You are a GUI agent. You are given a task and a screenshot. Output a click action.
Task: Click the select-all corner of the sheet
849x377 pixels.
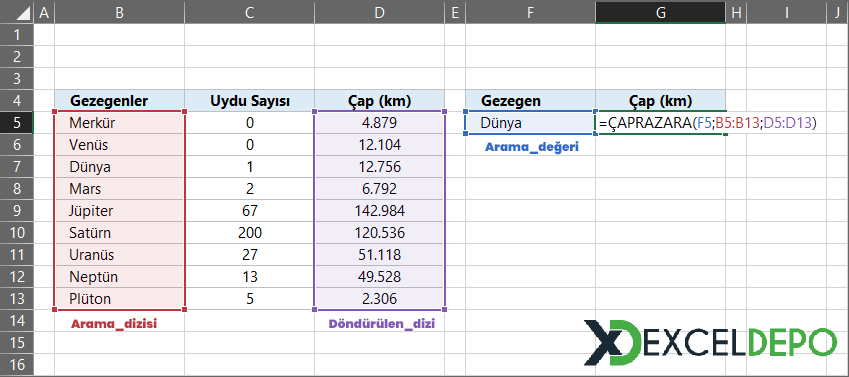17,12
